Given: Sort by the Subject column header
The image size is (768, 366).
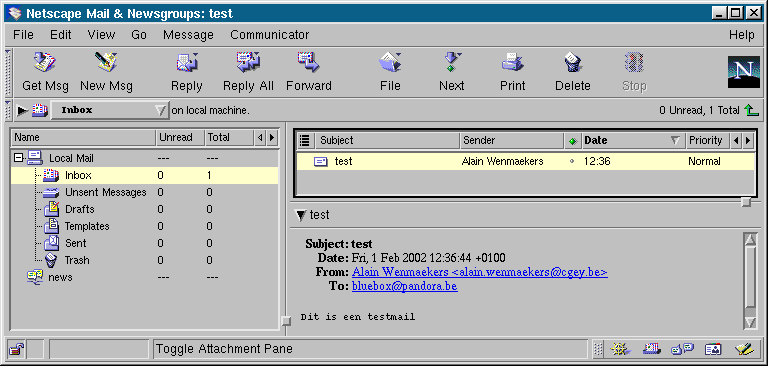Looking at the screenshot, I should click(387, 141).
